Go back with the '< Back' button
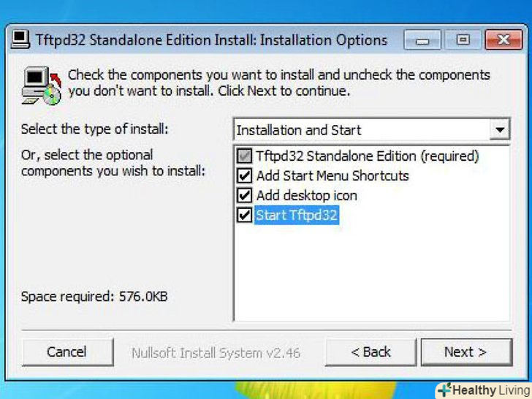This screenshot has height=399, width=532. (x=372, y=352)
